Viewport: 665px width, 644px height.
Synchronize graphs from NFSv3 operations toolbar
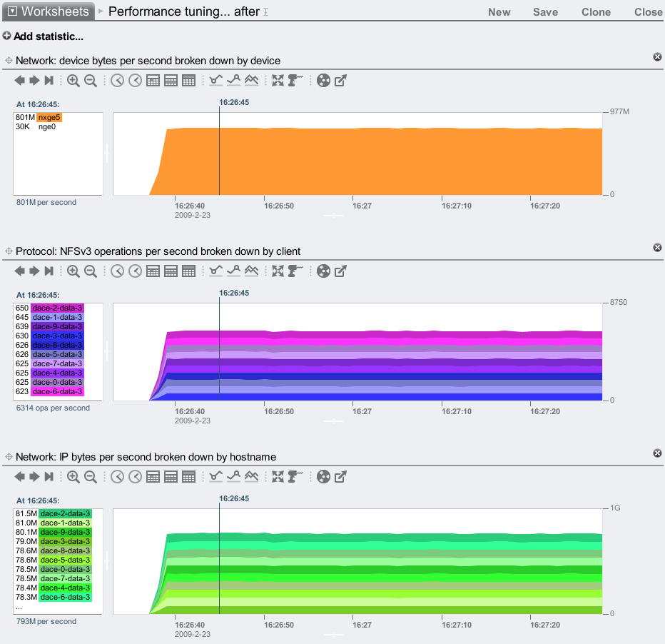[x=278, y=271]
